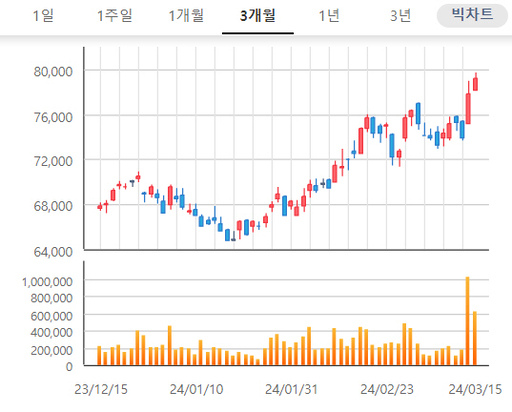
Task: Click the 72,000 price axis label
Action: 53,161
